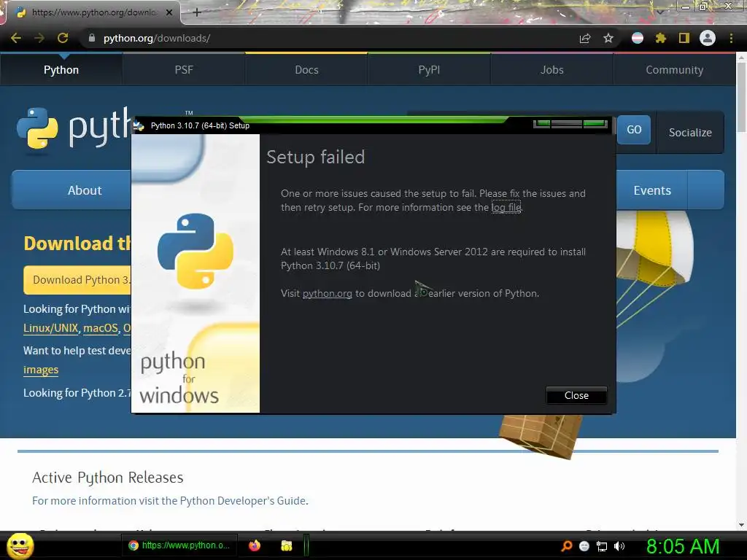Open the Python top navigation tab
747x560 pixels.
61,69
